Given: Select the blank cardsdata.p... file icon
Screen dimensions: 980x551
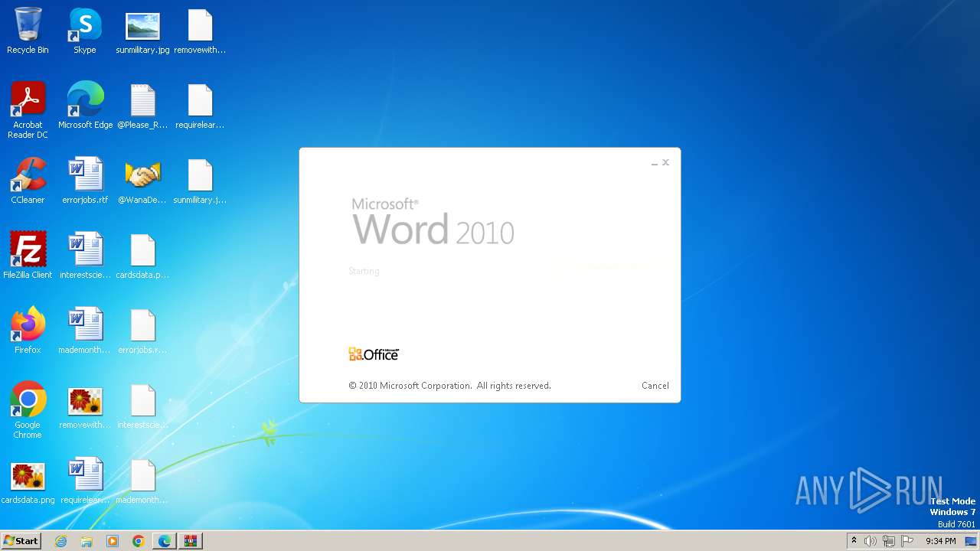Looking at the screenshot, I should (142, 256).
